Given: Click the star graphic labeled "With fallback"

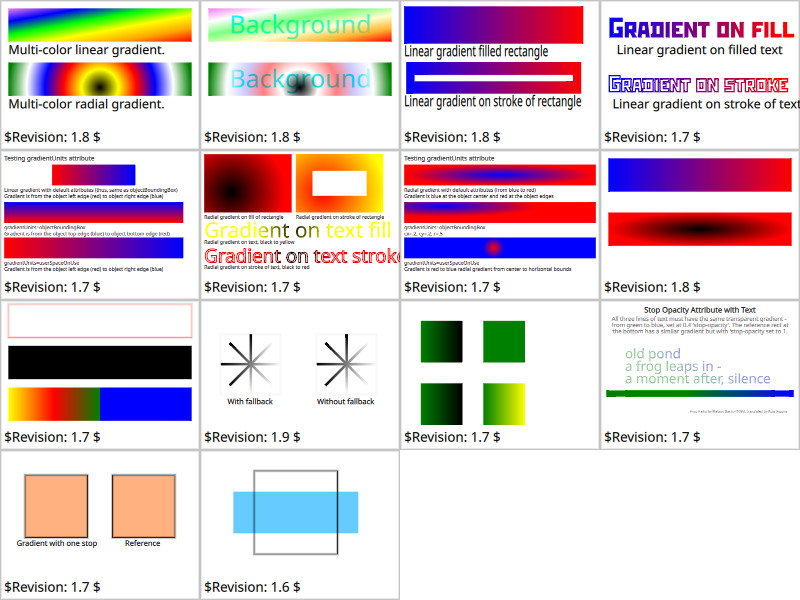Looking at the screenshot, I should (249, 363).
